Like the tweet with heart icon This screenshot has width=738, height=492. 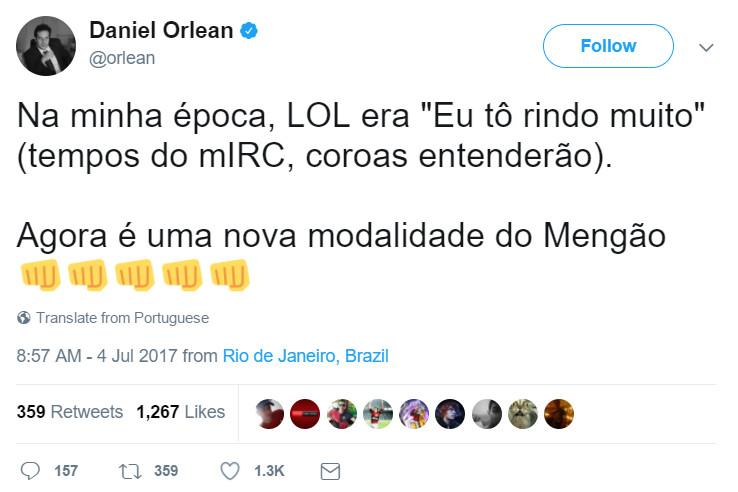point(229,470)
